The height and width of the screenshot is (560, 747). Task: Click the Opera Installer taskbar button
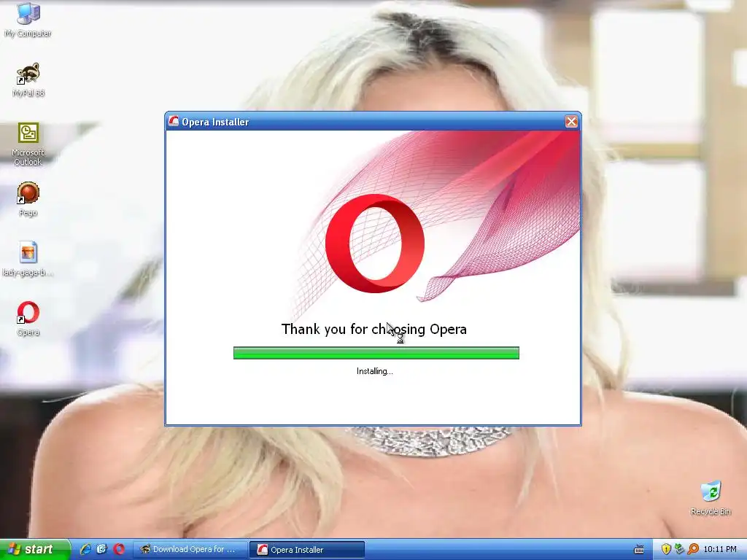(307, 550)
